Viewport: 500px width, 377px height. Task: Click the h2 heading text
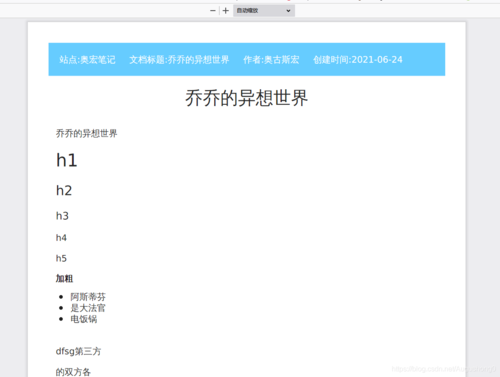64,191
